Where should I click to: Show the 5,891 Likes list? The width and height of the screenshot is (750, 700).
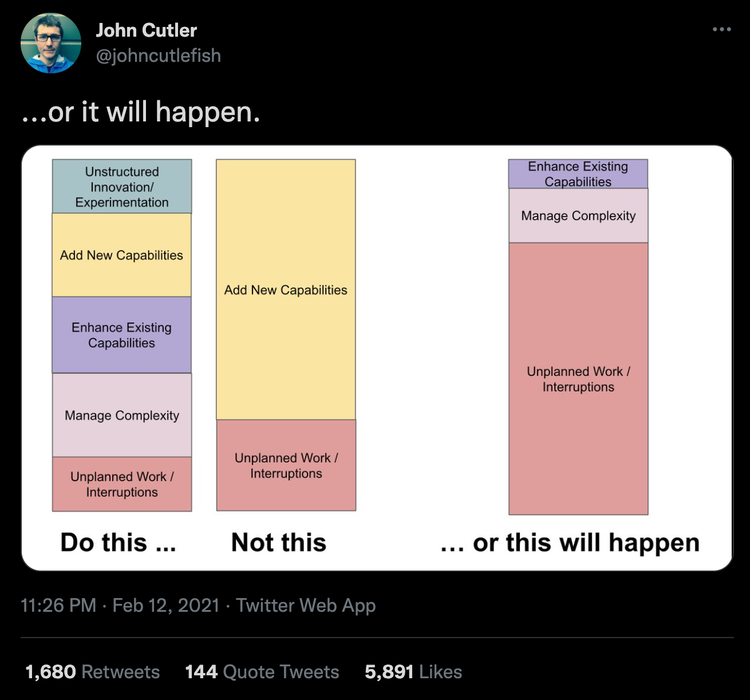click(413, 671)
